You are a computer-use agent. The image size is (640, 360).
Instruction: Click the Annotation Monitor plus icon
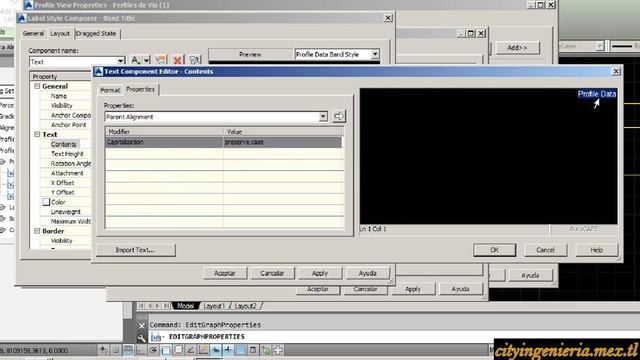278,350
